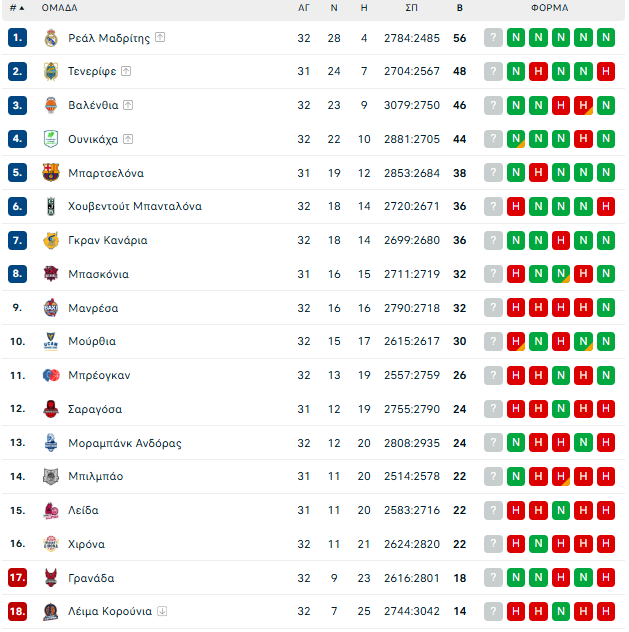Screen dimensions: 629x632
Task: Sort standings by the ΣΠ column header
Action: point(411,8)
